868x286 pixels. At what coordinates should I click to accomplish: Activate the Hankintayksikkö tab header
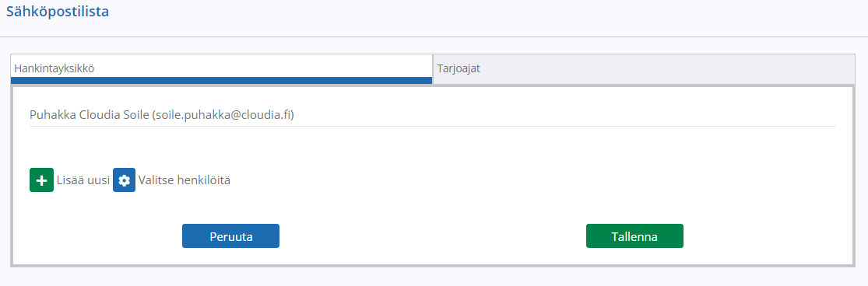(x=221, y=69)
